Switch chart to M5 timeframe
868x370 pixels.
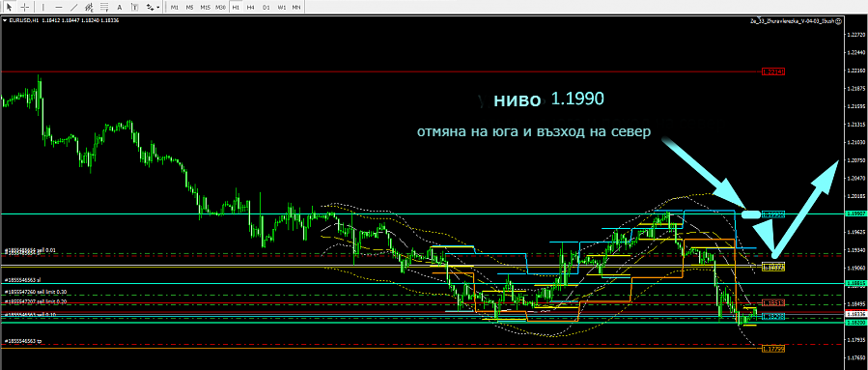tap(189, 7)
